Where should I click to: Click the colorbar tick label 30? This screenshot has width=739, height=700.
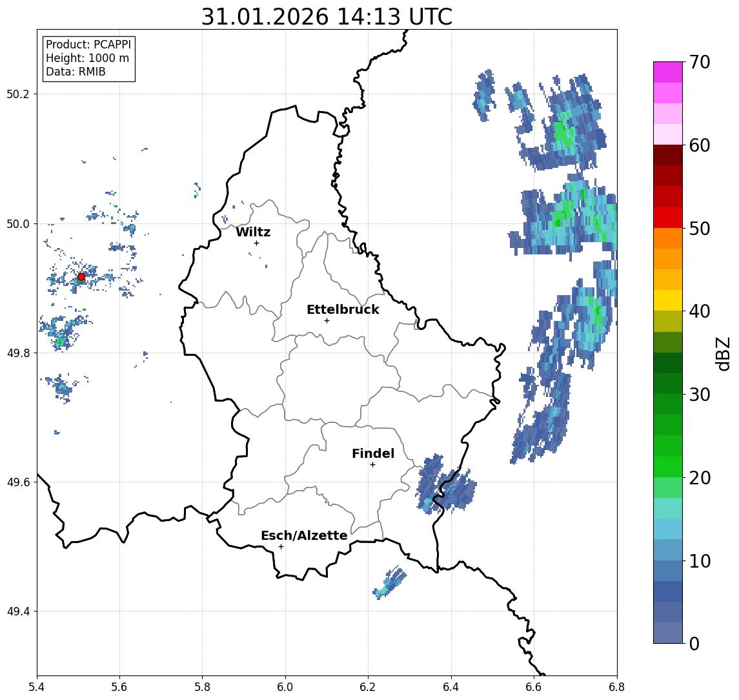coord(700,395)
